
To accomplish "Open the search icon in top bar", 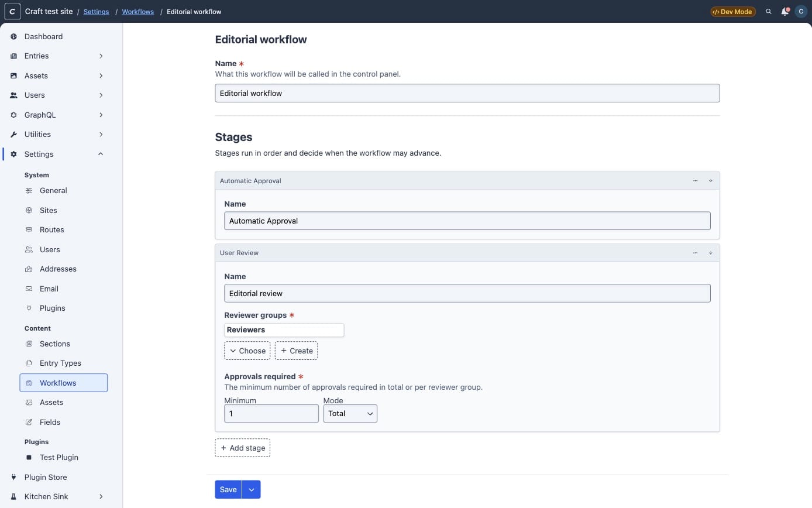I will [x=769, y=12].
